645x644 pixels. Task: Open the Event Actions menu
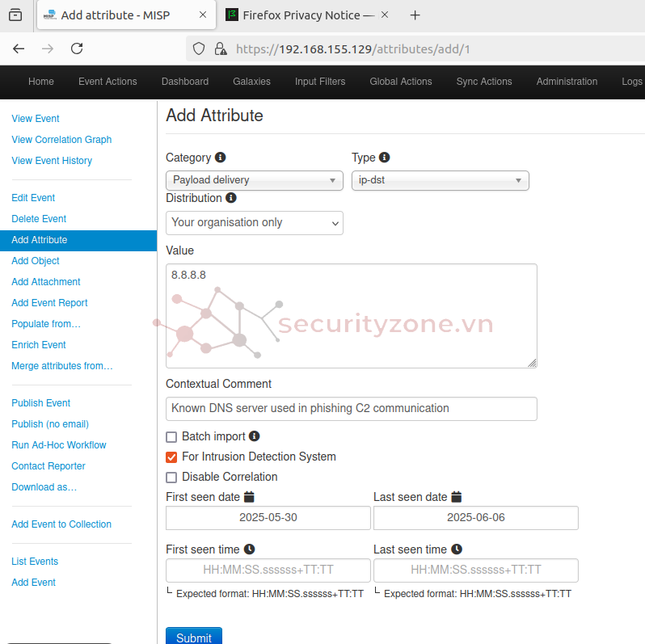click(x=107, y=82)
